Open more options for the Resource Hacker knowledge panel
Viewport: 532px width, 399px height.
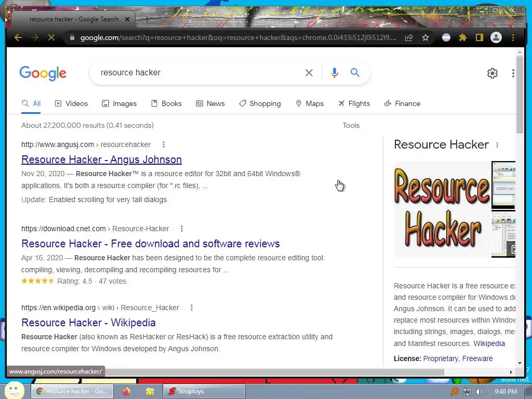tap(497, 145)
